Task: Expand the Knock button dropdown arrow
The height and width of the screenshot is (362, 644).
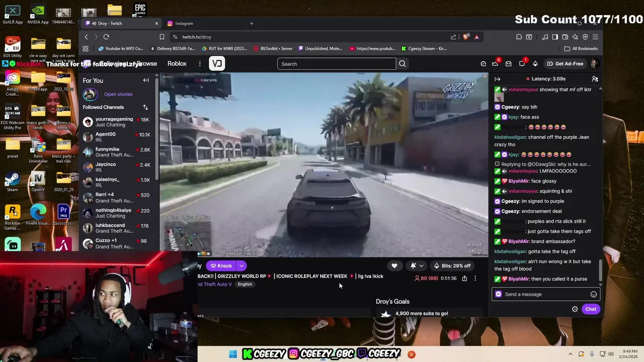Action: (242, 266)
